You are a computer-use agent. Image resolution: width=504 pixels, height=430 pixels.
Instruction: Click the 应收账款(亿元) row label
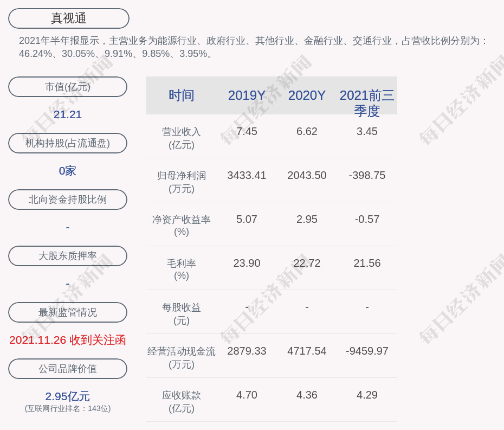pyautogui.click(x=182, y=402)
